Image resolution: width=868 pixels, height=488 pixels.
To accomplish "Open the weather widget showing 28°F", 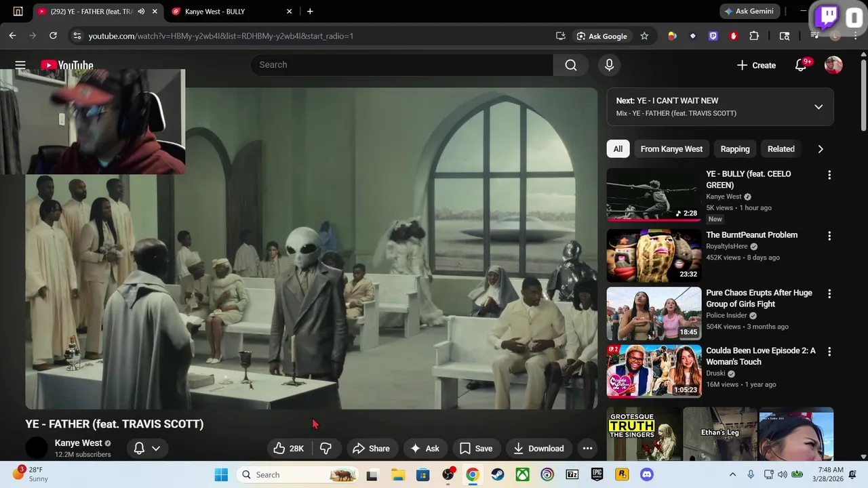I will (x=31, y=474).
